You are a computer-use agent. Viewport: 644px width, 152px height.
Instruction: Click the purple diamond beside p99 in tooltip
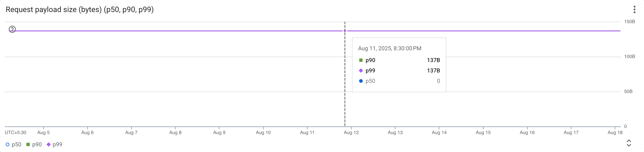pos(361,71)
